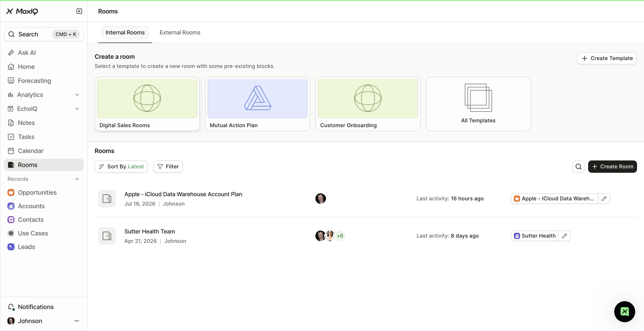
Task: Open the Analytics section
Action: click(44, 95)
